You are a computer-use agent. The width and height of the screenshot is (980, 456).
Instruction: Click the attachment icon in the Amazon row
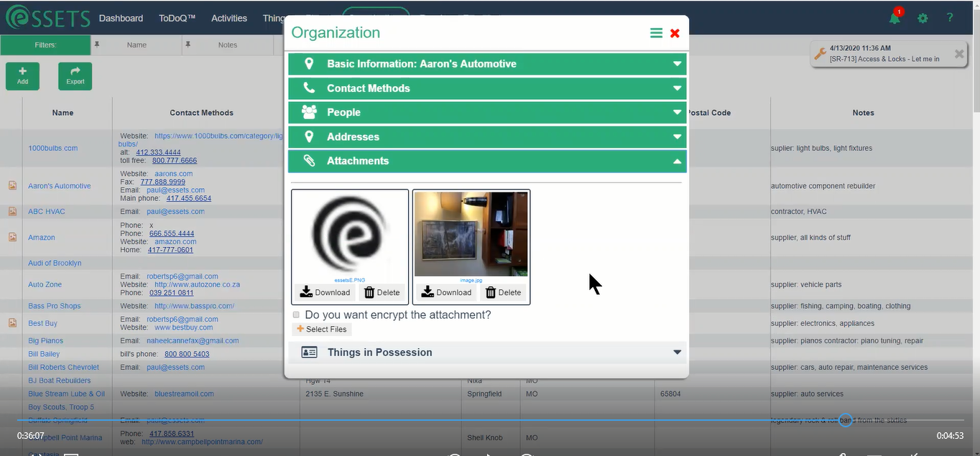point(12,237)
